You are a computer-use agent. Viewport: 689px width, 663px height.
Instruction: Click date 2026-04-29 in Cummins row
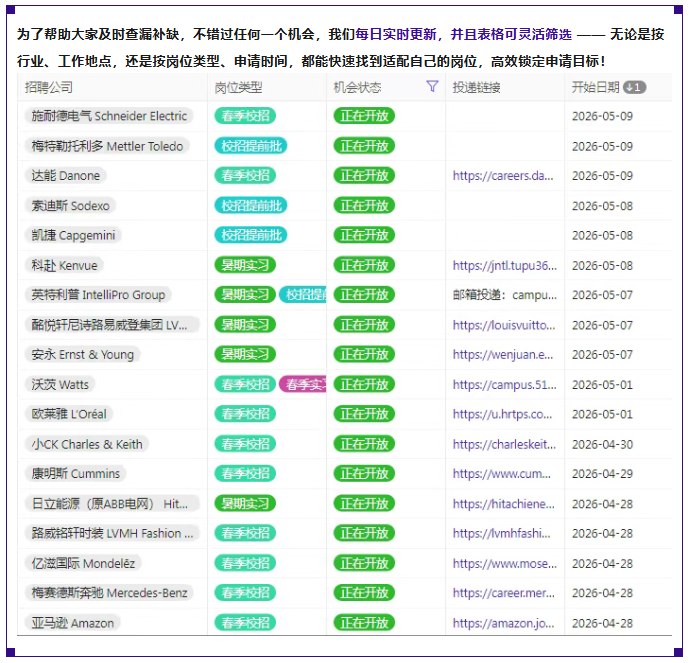point(602,474)
